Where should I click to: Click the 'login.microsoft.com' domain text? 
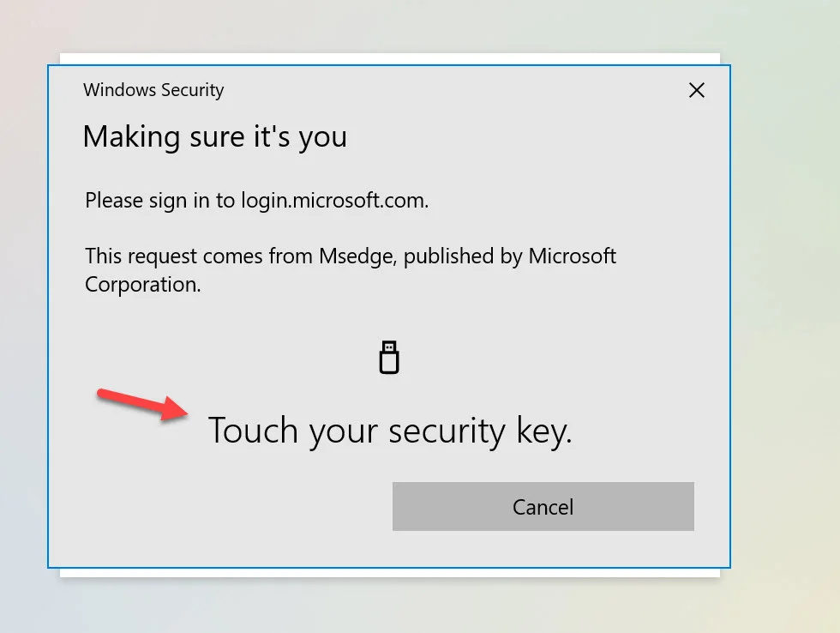pos(334,201)
